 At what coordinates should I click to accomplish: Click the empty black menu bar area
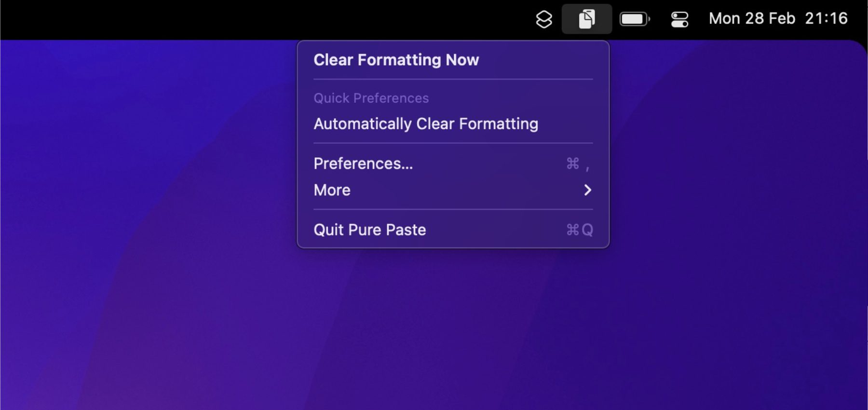[x=241, y=19]
